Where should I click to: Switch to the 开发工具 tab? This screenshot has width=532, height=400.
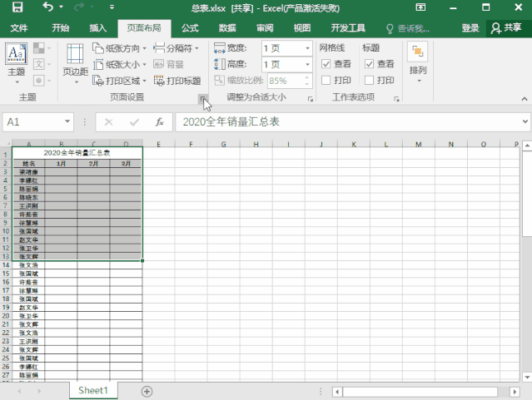[x=348, y=28]
